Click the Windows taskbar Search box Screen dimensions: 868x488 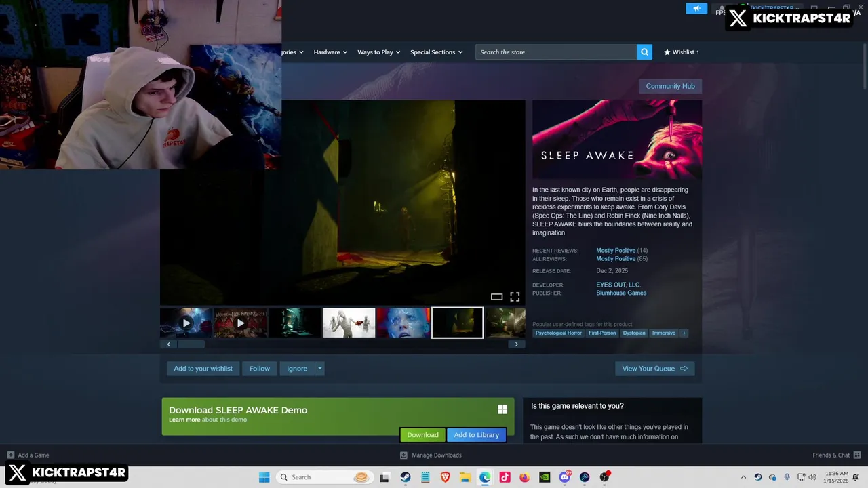324,477
